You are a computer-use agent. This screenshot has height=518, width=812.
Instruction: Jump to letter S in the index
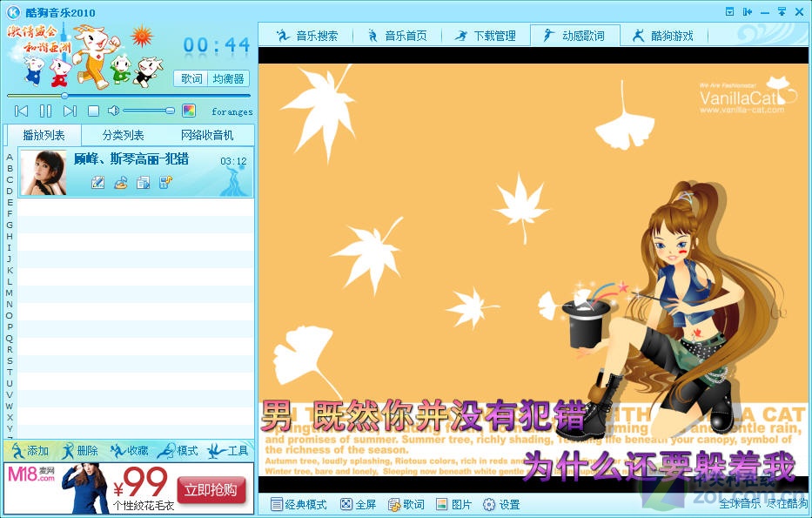[x=10, y=360]
